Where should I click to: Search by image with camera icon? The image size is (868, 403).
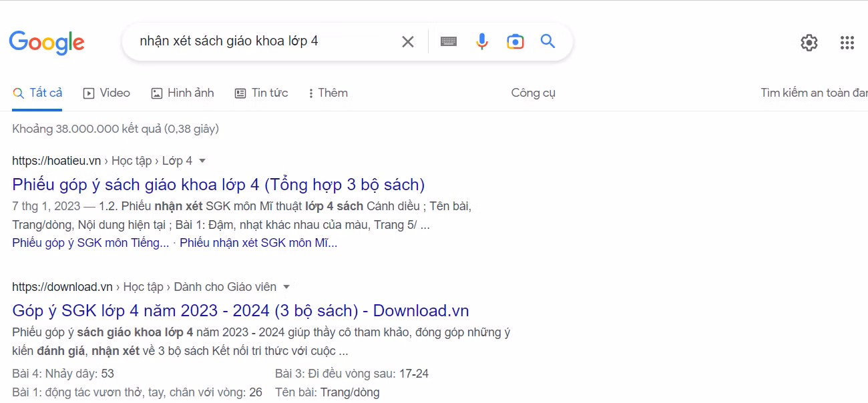coord(515,41)
